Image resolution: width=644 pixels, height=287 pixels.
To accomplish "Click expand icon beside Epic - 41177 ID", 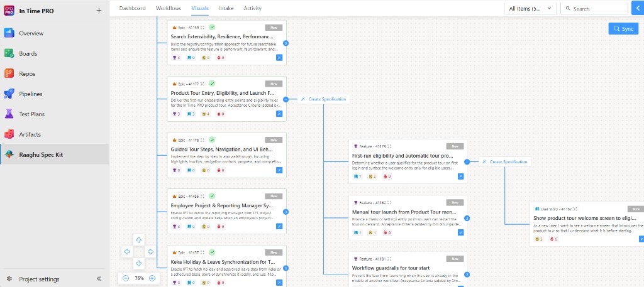I will point(203,84).
